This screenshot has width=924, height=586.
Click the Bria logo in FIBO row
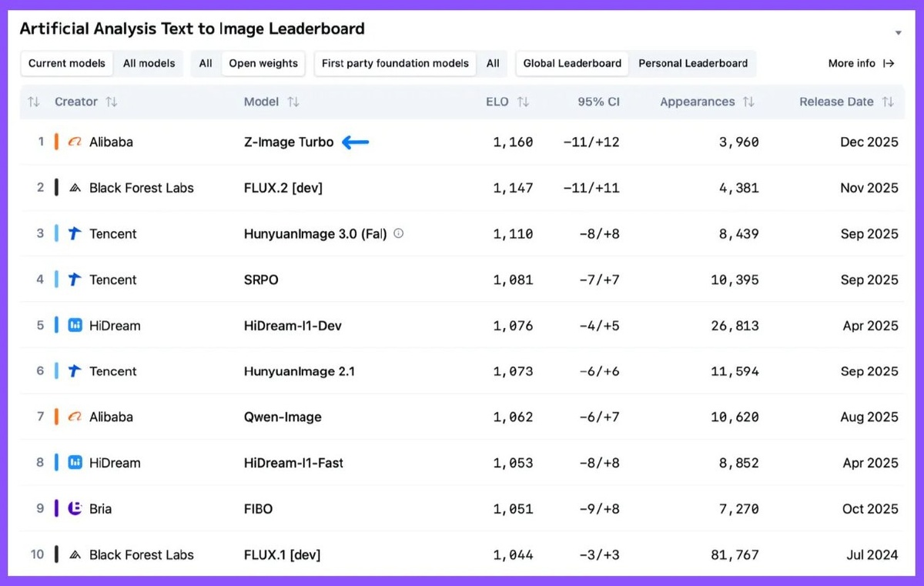coord(75,508)
